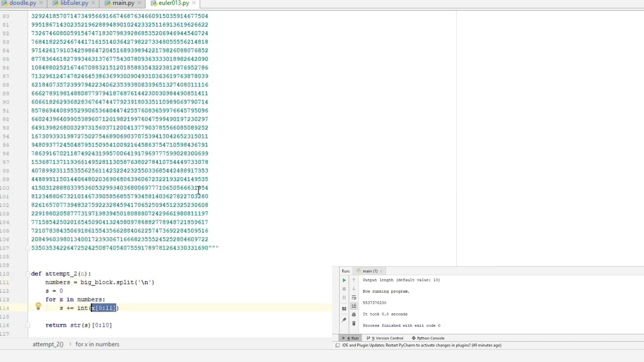The width and height of the screenshot is (644, 362).
Task: Click the 'Output length (default value: 10)' line
Action: (401, 280)
